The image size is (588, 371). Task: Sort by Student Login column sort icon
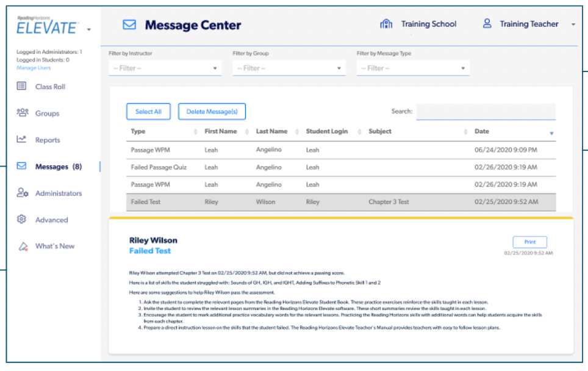point(360,132)
